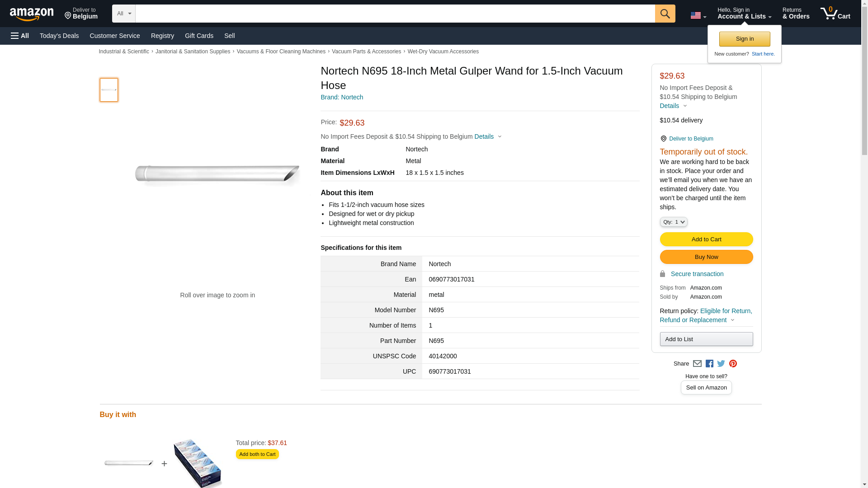Select the product thumbnail image
This screenshot has width=868, height=488.
[x=109, y=90]
